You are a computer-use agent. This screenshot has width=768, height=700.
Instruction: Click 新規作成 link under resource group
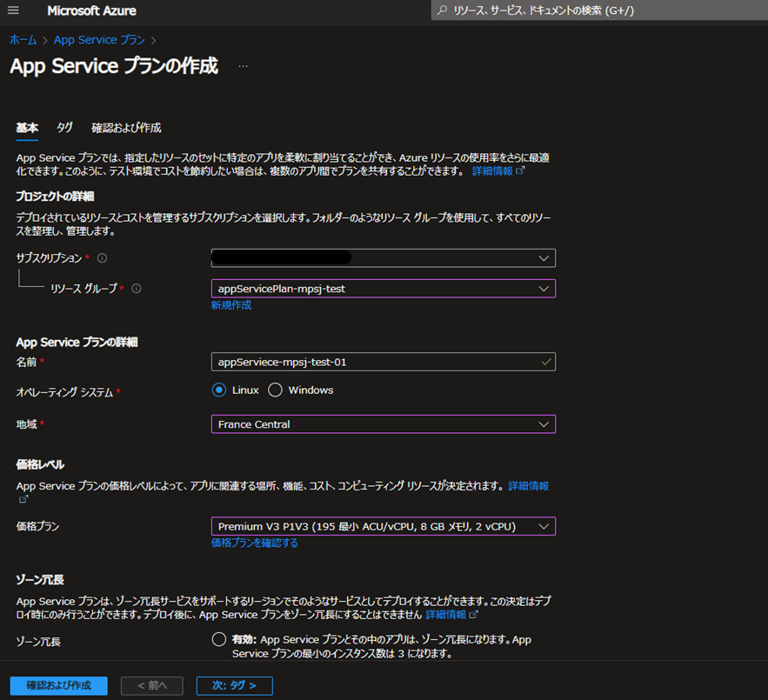231,305
